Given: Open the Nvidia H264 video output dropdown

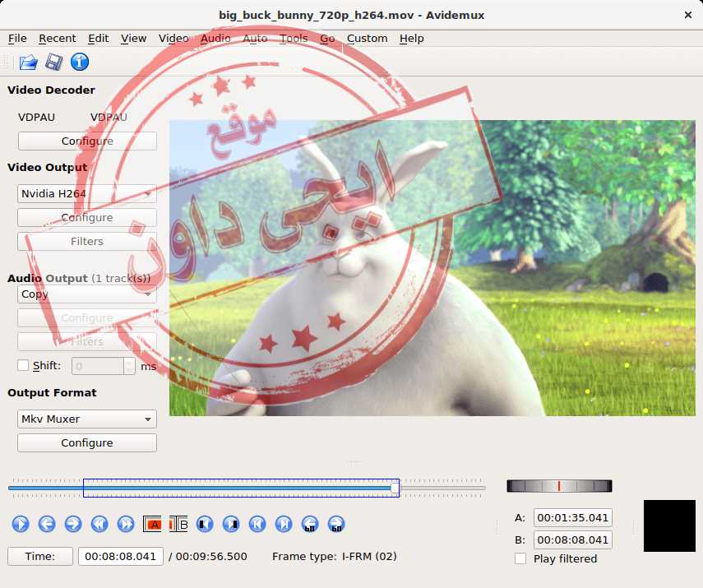Looking at the screenshot, I should (x=87, y=194).
